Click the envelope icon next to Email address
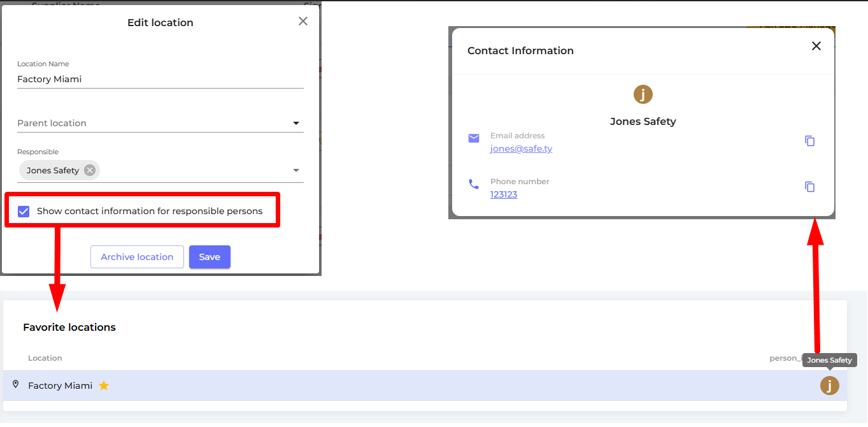This screenshot has height=427, width=868. [x=474, y=138]
